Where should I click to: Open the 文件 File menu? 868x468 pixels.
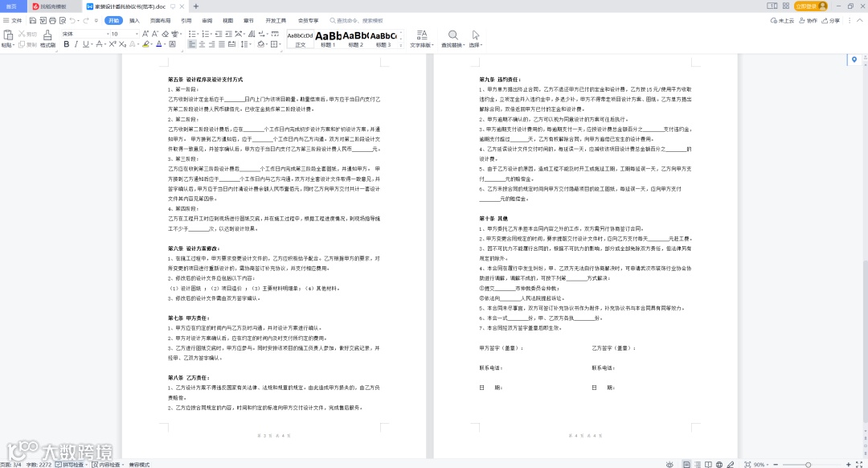(14, 20)
